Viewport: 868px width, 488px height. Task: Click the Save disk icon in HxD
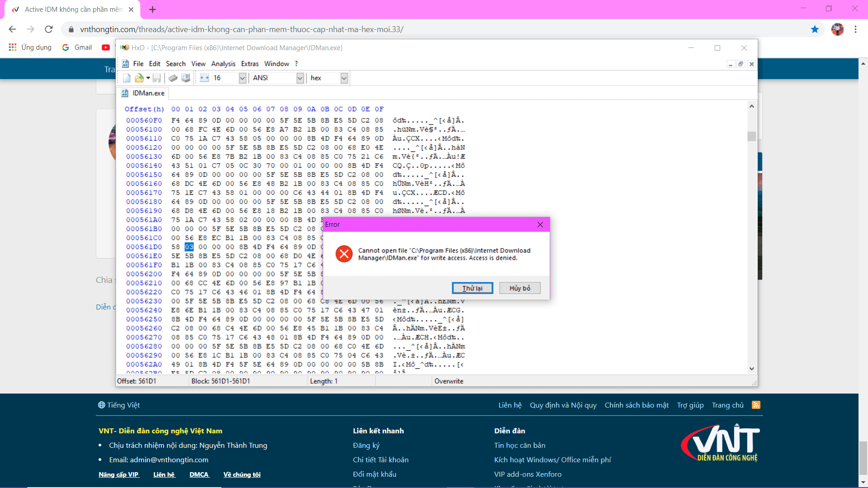click(x=157, y=78)
